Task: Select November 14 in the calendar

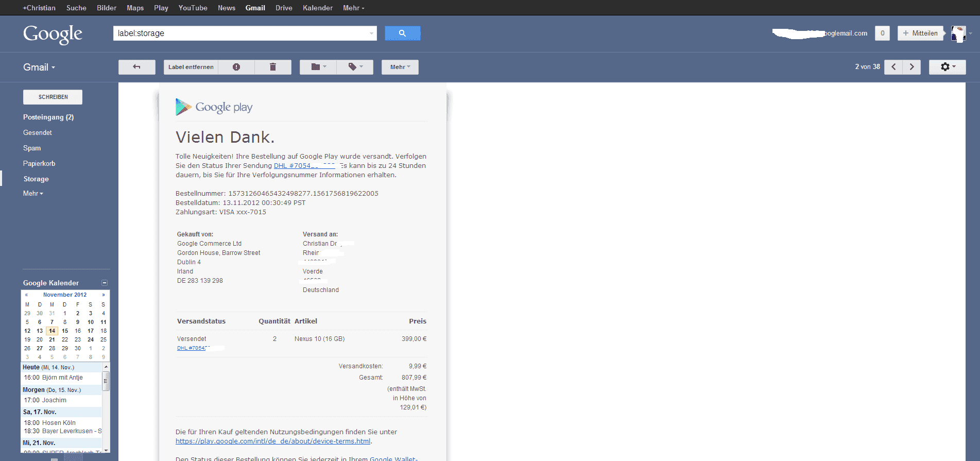Action: pyautogui.click(x=52, y=331)
